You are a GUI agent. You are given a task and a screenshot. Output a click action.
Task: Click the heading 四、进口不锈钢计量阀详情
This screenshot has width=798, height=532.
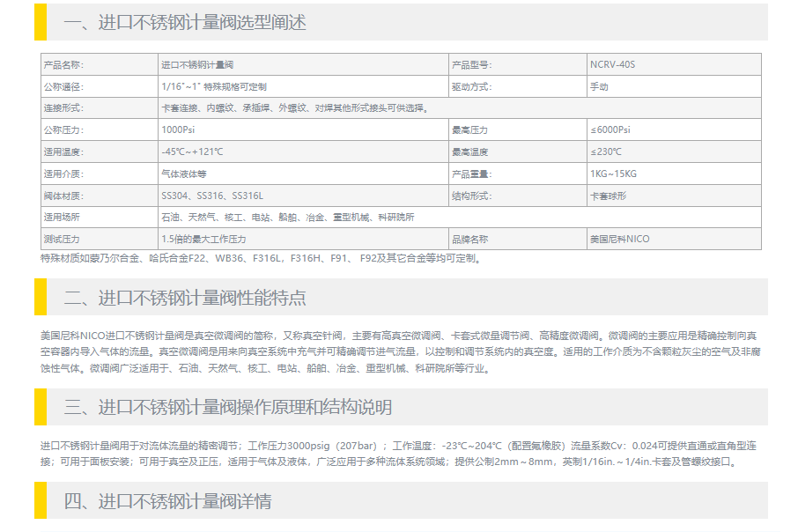tap(167, 502)
